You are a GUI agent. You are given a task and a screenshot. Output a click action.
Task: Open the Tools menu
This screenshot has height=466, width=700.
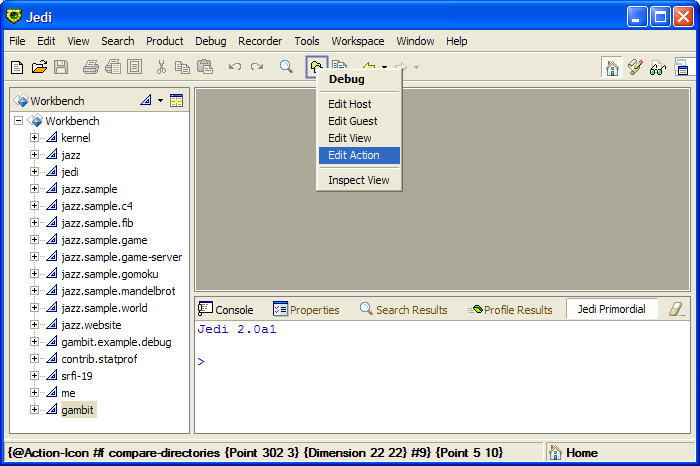tap(307, 41)
